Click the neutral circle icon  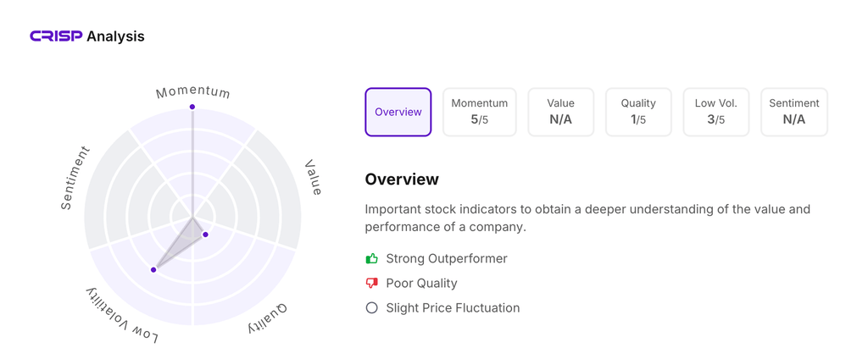click(x=371, y=308)
